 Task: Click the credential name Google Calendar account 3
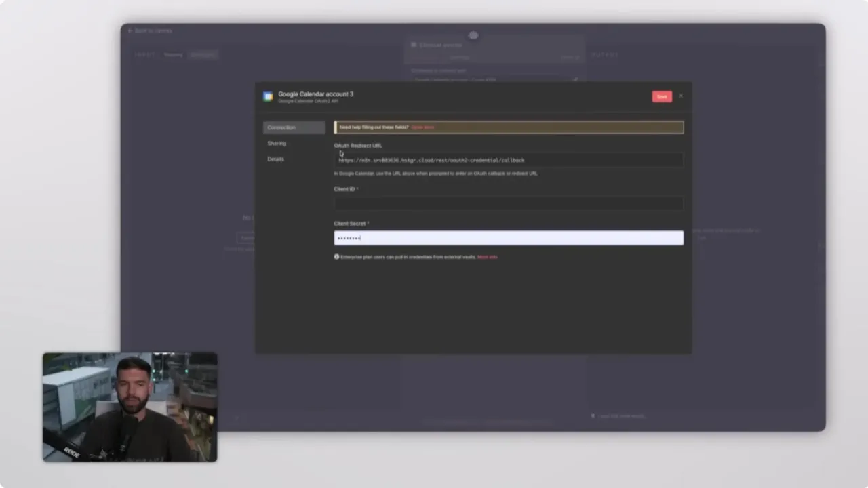coord(316,94)
